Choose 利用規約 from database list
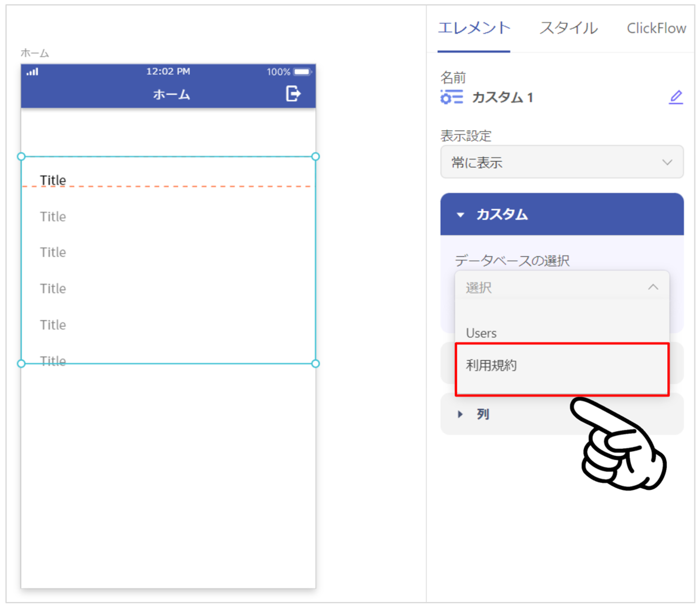This screenshot has width=700, height=610. (562, 369)
